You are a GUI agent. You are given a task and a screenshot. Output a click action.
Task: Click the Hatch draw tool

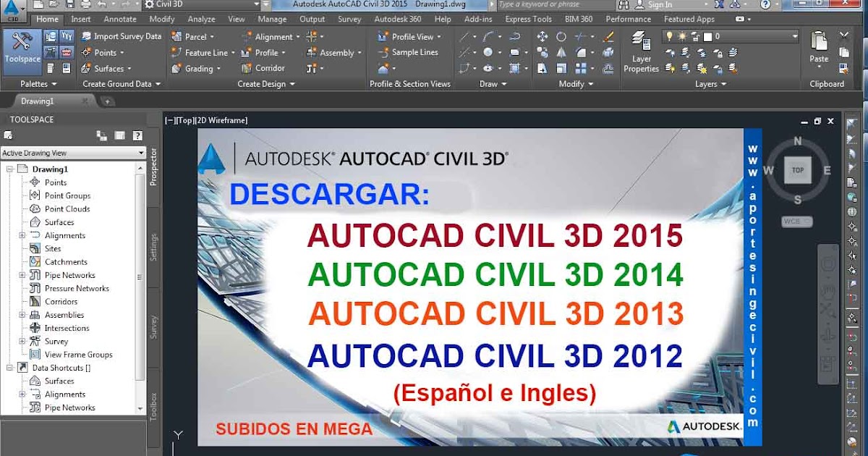tap(514, 68)
